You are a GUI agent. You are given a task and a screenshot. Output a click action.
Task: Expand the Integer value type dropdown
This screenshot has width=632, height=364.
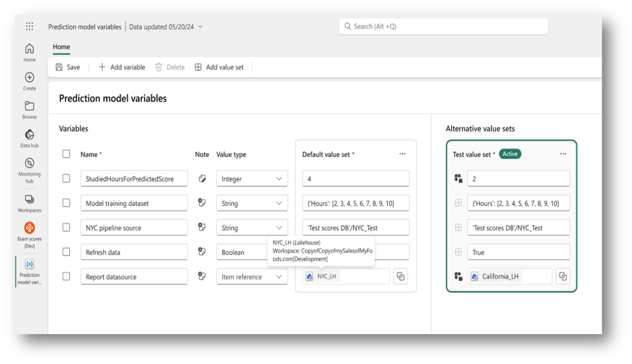pyautogui.click(x=252, y=179)
